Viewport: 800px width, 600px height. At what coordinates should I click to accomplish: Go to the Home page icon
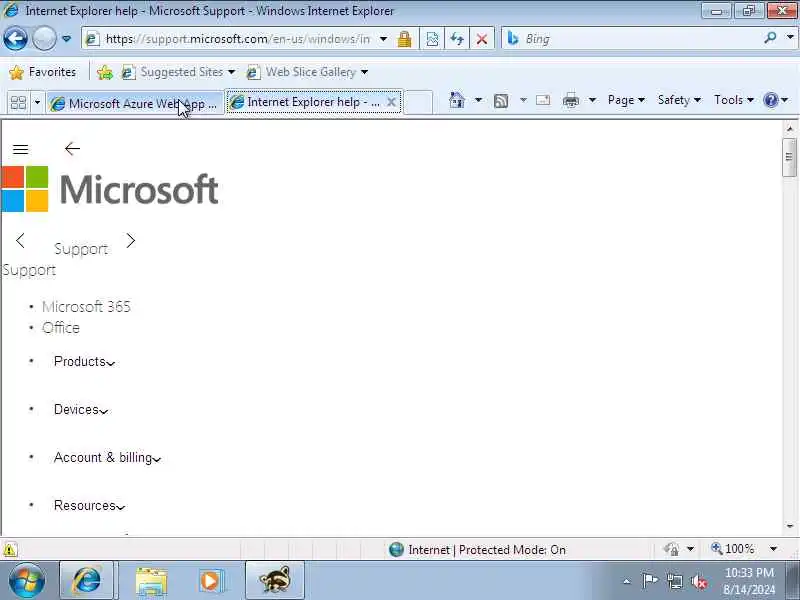coord(457,100)
